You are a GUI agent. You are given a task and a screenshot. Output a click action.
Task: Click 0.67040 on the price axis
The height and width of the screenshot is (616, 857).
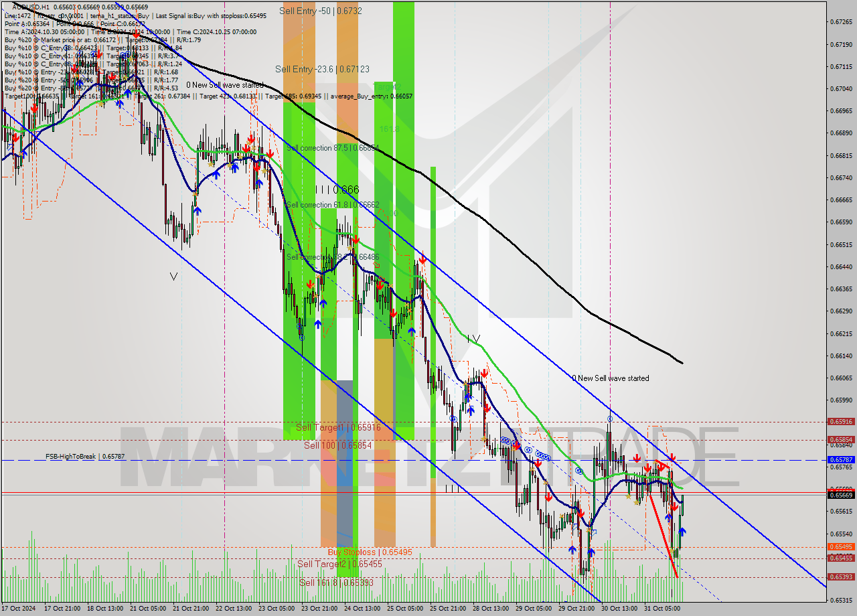840,88
